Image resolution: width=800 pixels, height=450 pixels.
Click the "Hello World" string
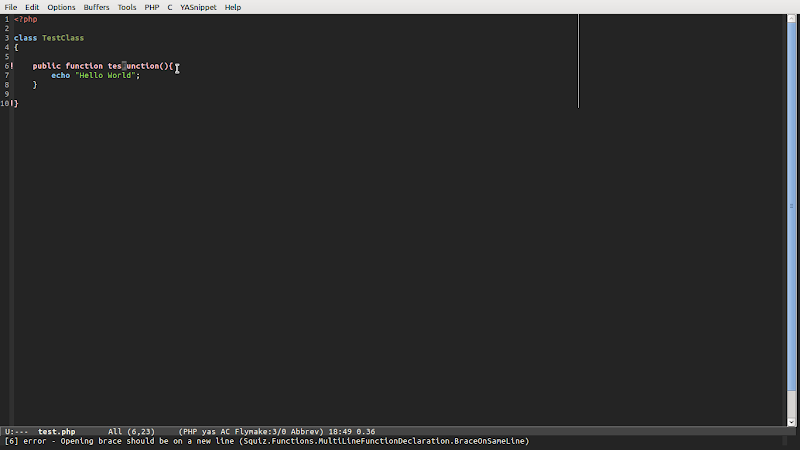(x=105, y=75)
